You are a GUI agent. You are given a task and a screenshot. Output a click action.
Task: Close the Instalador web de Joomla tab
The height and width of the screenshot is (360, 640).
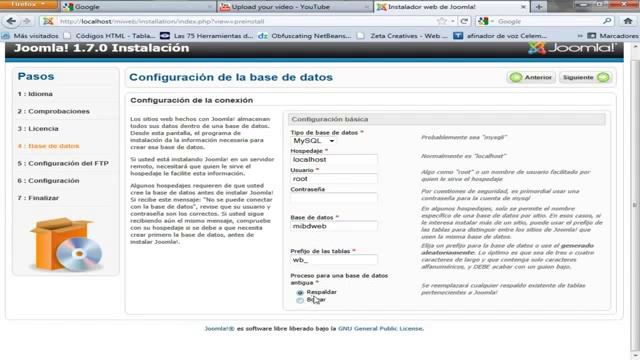(523, 7)
